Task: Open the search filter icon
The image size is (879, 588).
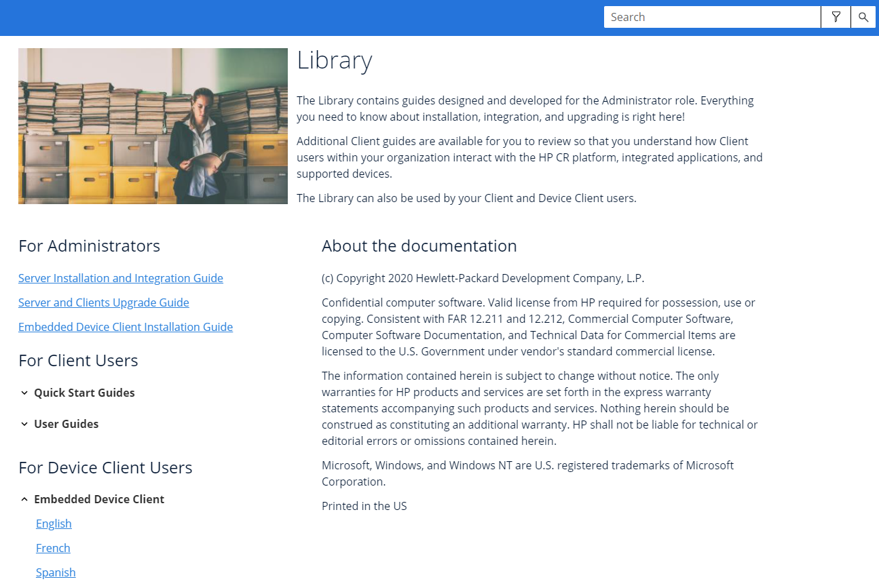Action: (x=836, y=17)
